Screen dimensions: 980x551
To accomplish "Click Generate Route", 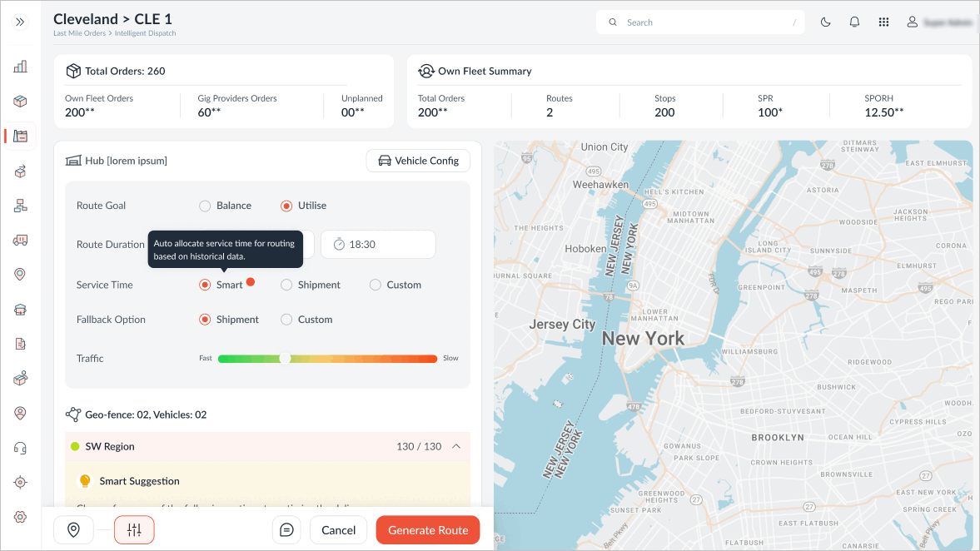I will 428,529.
